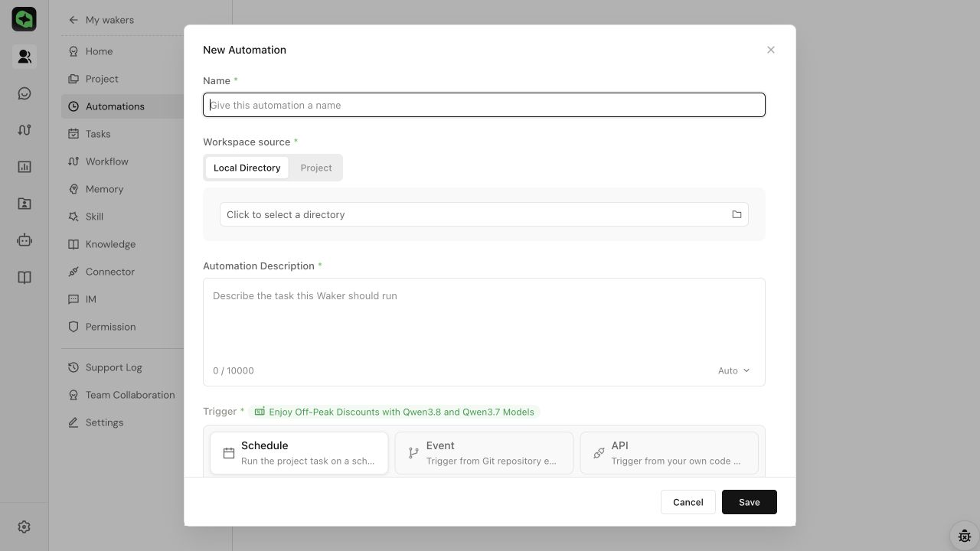Open Project in sidebar

tap(122, 79)
